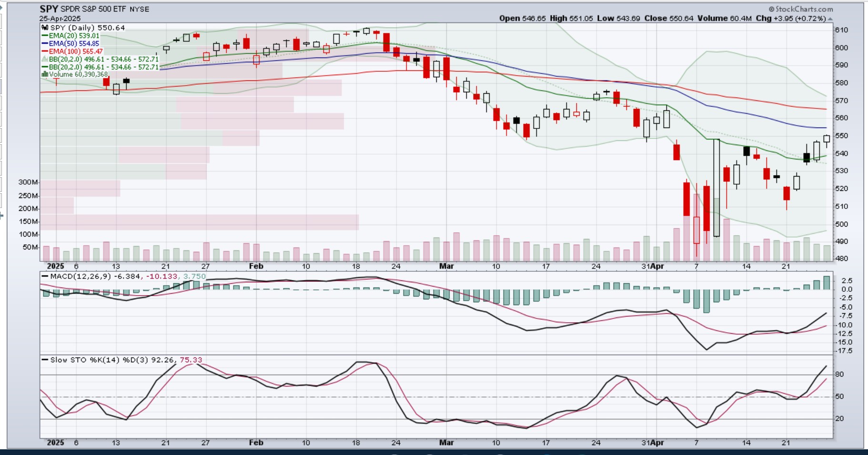Click the stochastic %D value '75.33'
868x455 pixels.
coord(191,360)
